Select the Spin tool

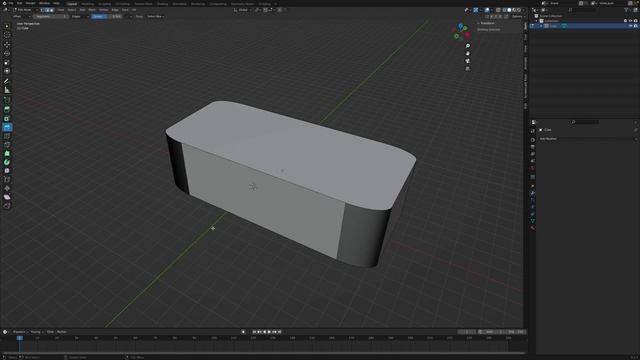[7, 162]
